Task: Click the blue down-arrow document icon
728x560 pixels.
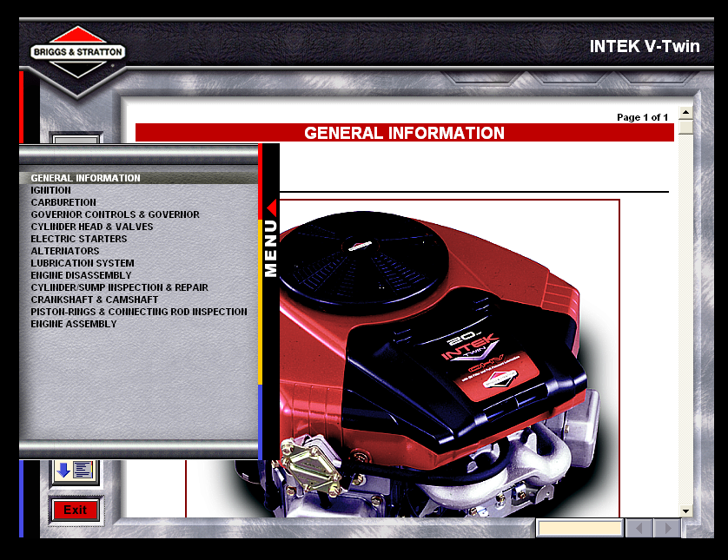Action: [75, 471]
